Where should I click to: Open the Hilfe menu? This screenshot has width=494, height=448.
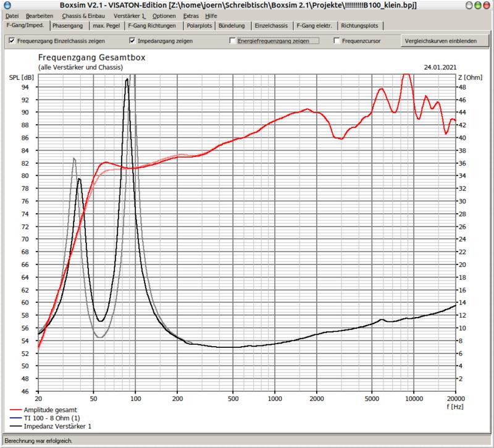[211, 16]
